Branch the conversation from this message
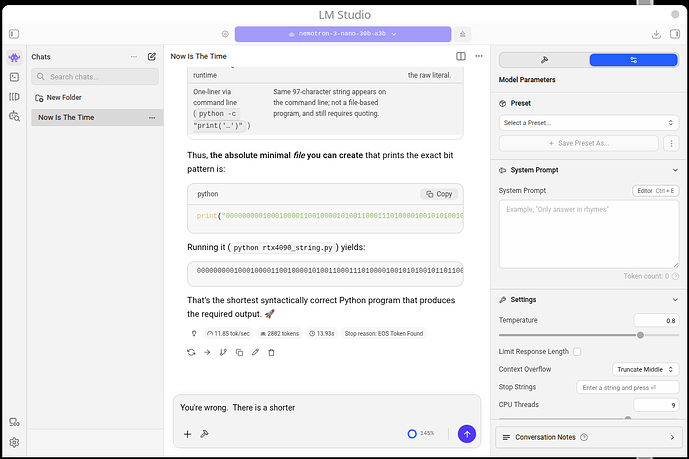Image resolution: width=689 pixels, height=459 pixels. [x=223, y=352]
